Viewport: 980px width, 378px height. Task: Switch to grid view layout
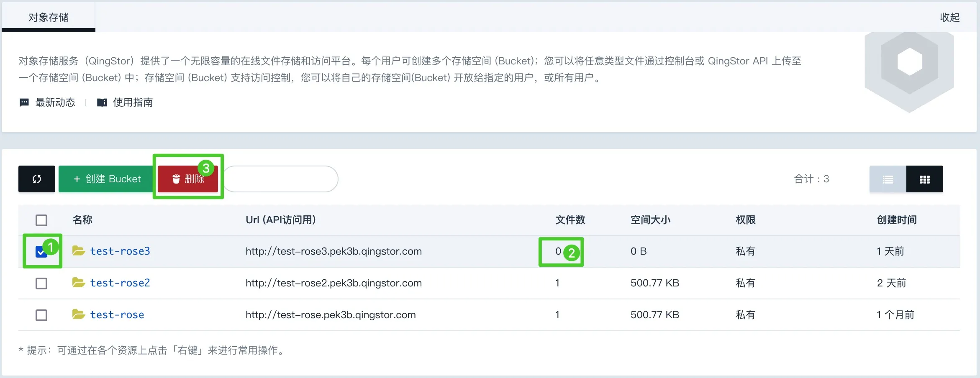point(924,179)
